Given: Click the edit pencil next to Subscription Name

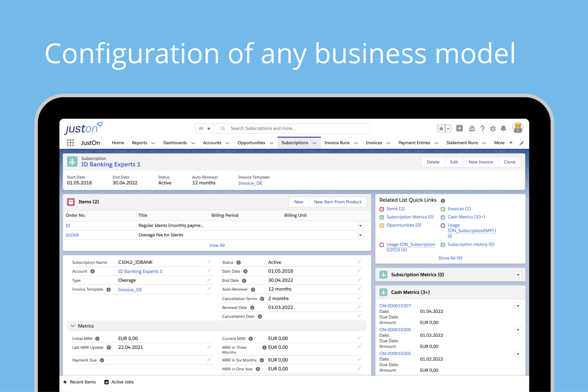Looking at the screenshot, I should (x=209, y=262).
